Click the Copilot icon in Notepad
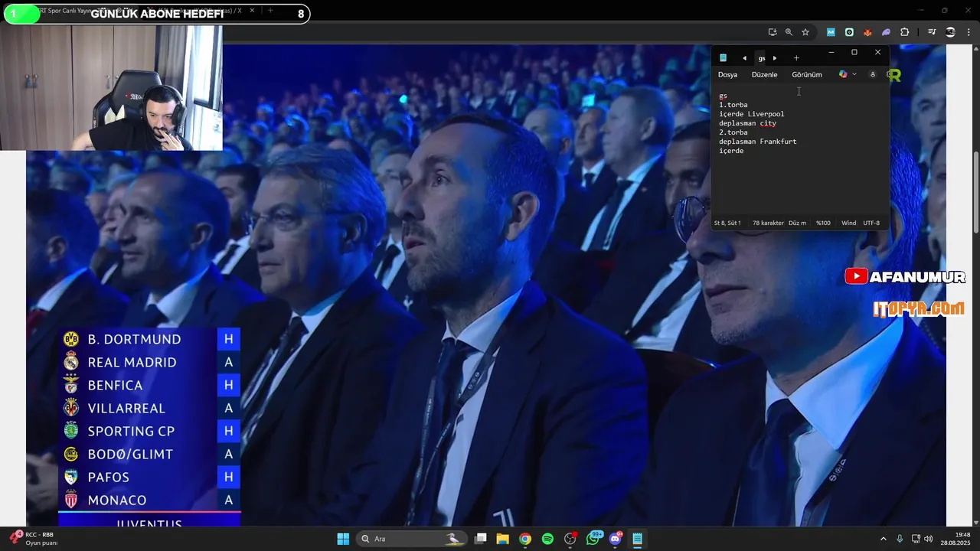The height and width of the screenshot is (551, 980). pos(843,74)
